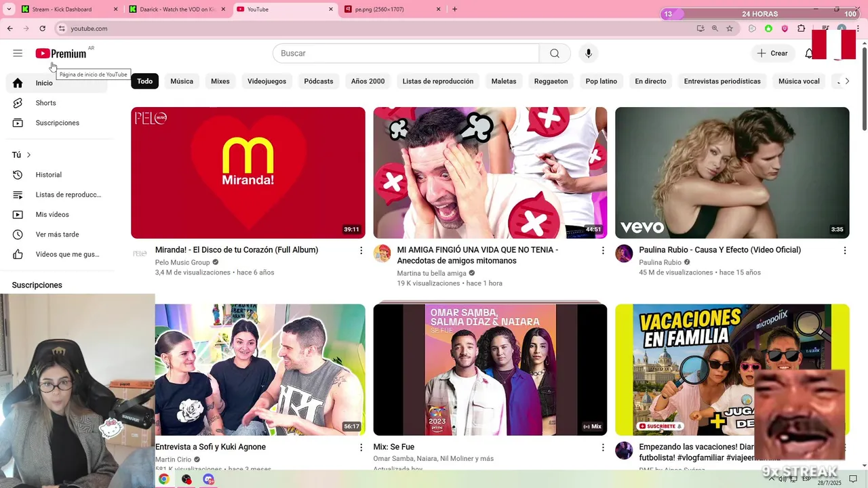868x488 pixels.
Task: Open the Mix: Se Fue title link
Action: pyautogui.click(x=393, y=447)
